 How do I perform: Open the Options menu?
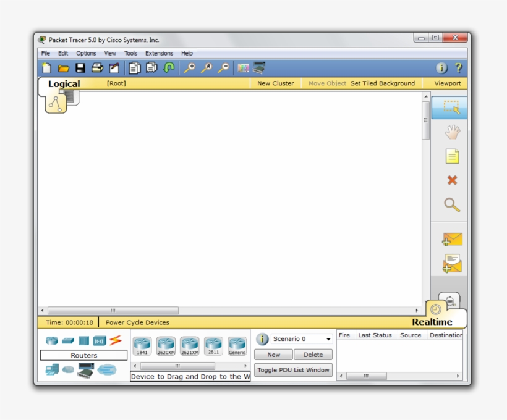pos(86,53)
